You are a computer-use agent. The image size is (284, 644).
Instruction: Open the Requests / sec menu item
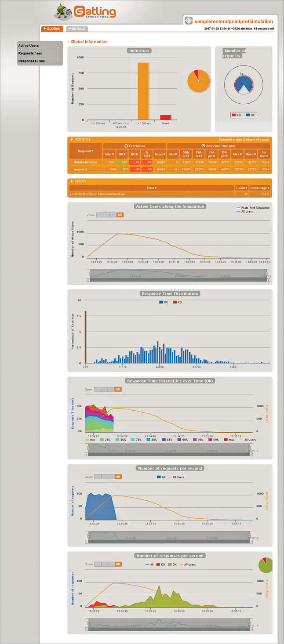30,53
